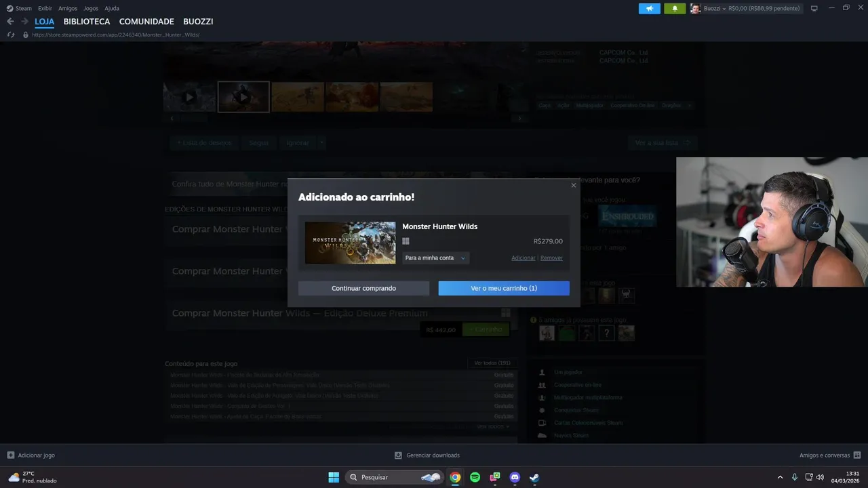Open the weather widget showing 27°C

(x=32, y=477)
